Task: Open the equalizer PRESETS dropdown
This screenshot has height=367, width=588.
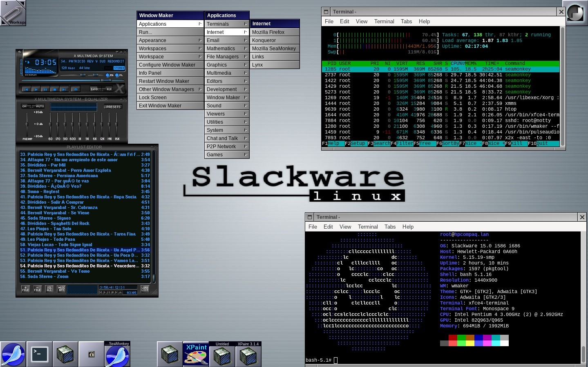Action: click(x=113, y=107)
